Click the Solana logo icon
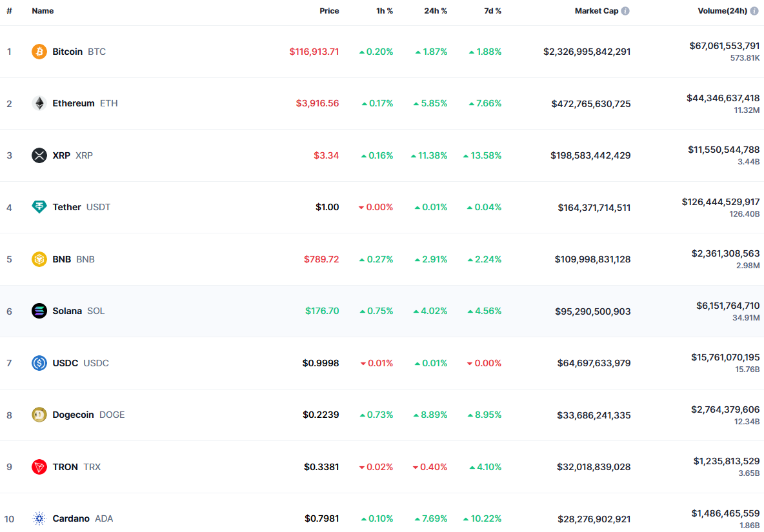Screen dimensions: 764x532 39,311
